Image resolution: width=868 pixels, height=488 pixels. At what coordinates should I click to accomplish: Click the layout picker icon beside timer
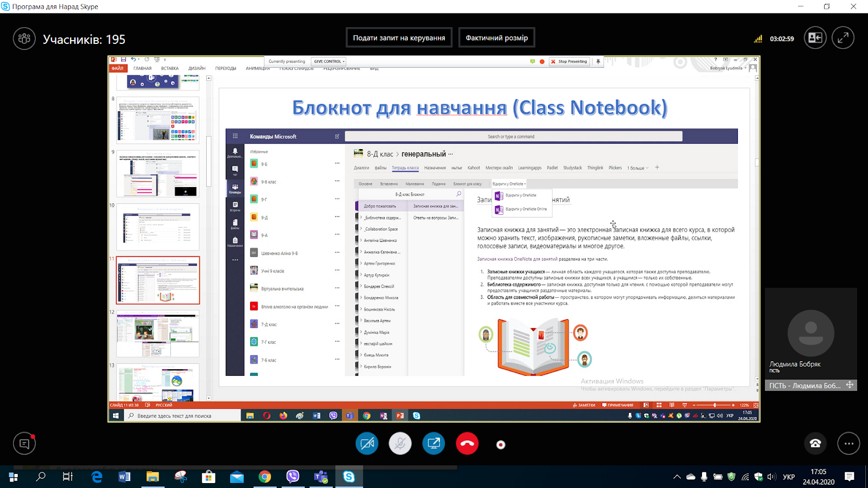tap(815, 38)
